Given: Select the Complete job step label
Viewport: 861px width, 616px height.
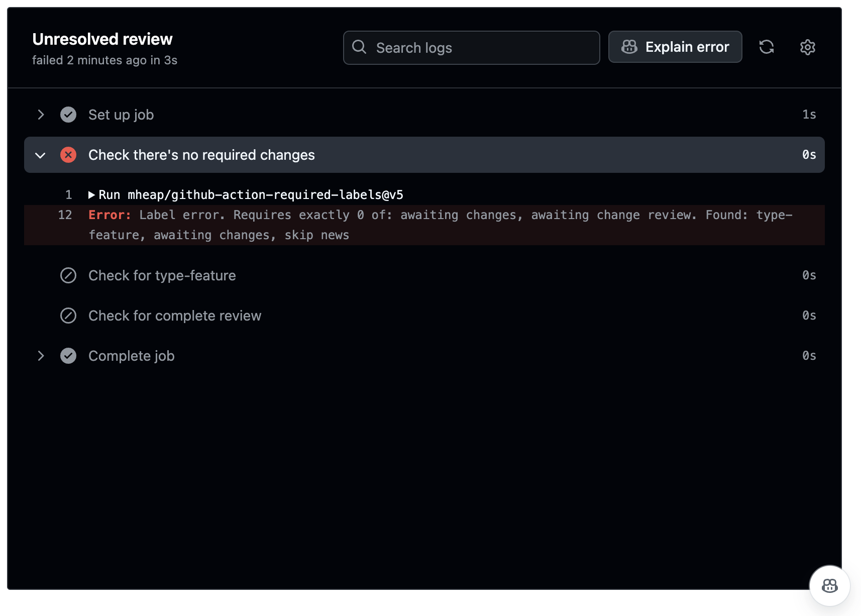Looking at the screenshot, I should [132, 356].
